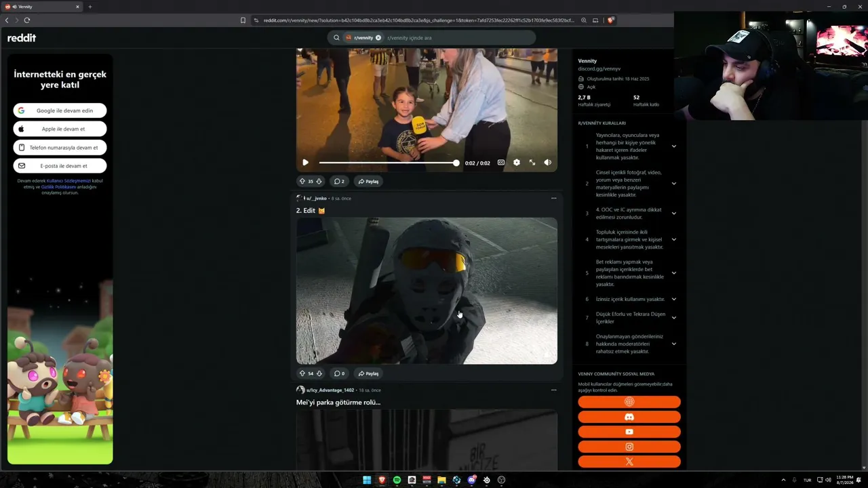
Task: Enter fullscreen on the video player
Action: tap(532, 163)
